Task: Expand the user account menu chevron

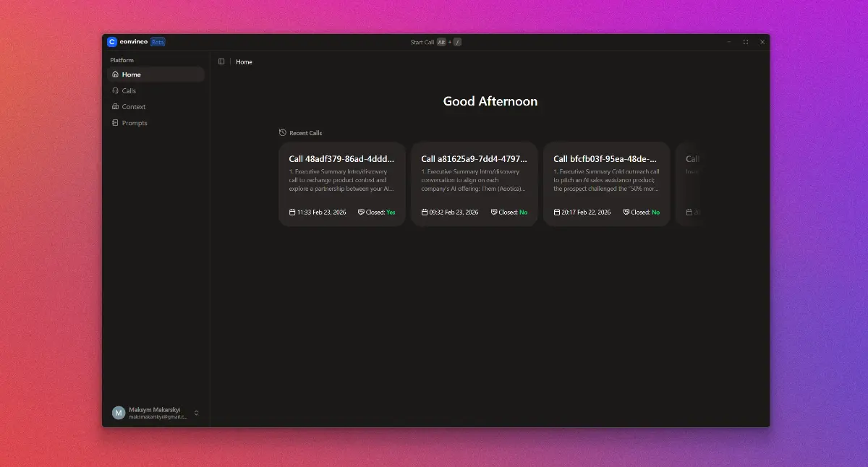Action: [x=195, y=412]
